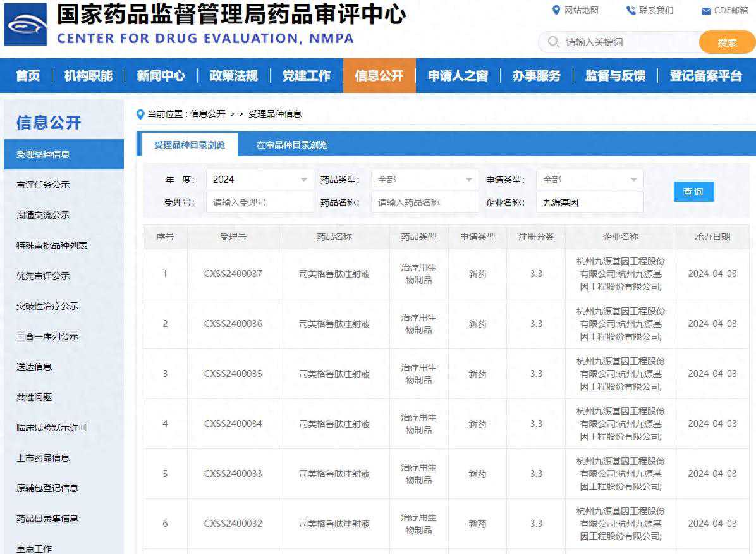Click inside the 受理号 input field
The image size is (756, 554).
coord(259,202)
